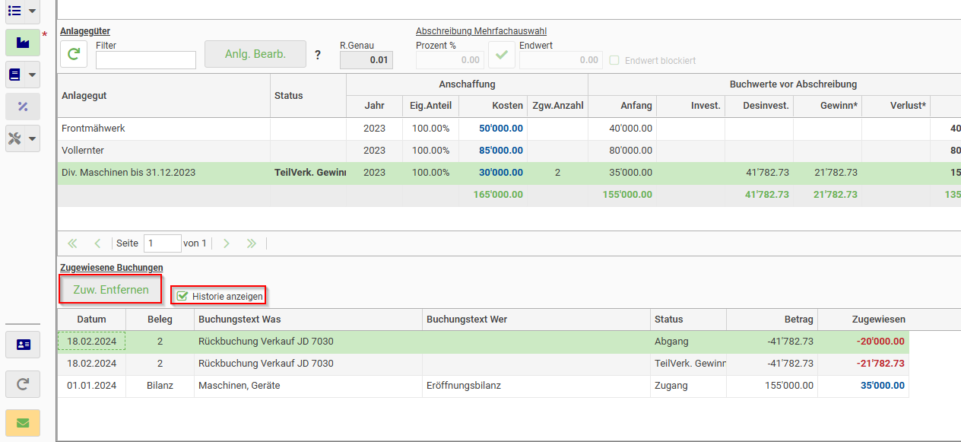Click the Seite page number field
Viewport: 961px width, 442px height.
[x=162, y=243]
